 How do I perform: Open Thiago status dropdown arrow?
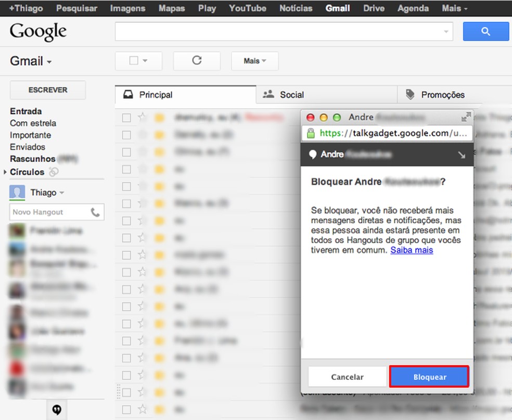pyautogui.click(x=62, y=193)
